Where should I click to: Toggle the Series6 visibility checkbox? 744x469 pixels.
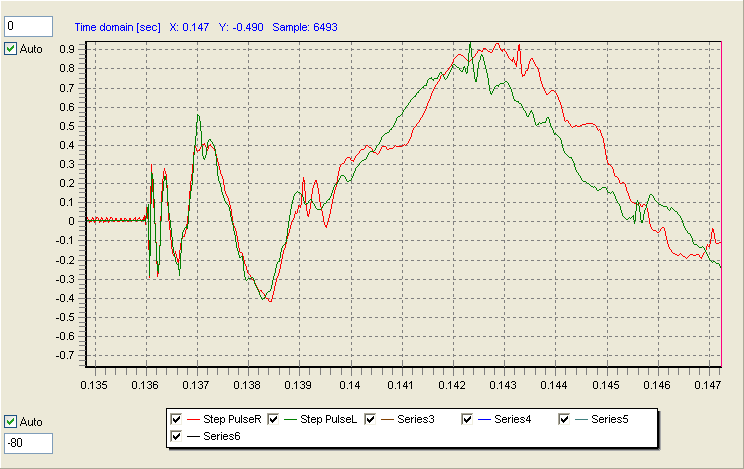click(176, 436)
